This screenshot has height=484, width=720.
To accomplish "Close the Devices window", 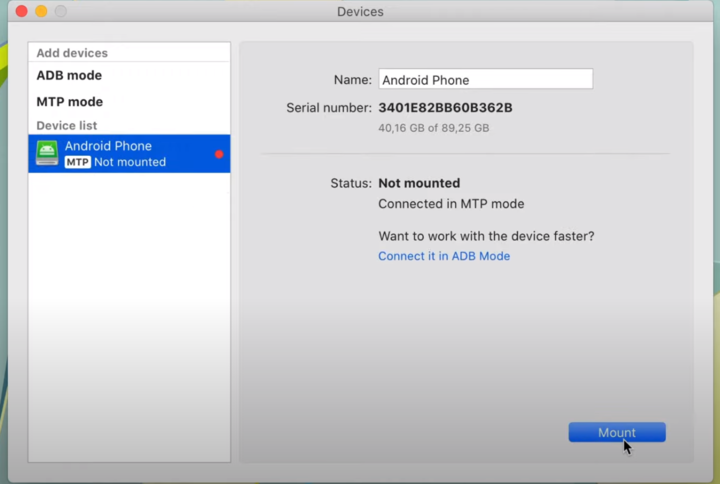I will (22, 11).
